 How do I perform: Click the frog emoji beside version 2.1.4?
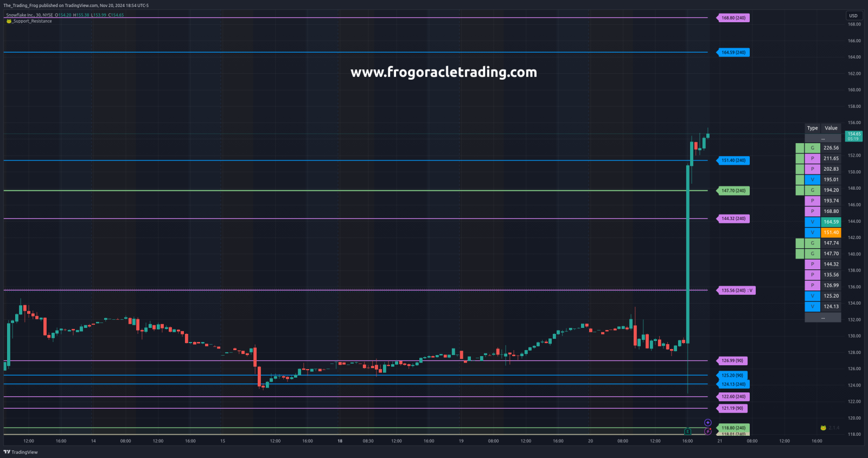823,428
